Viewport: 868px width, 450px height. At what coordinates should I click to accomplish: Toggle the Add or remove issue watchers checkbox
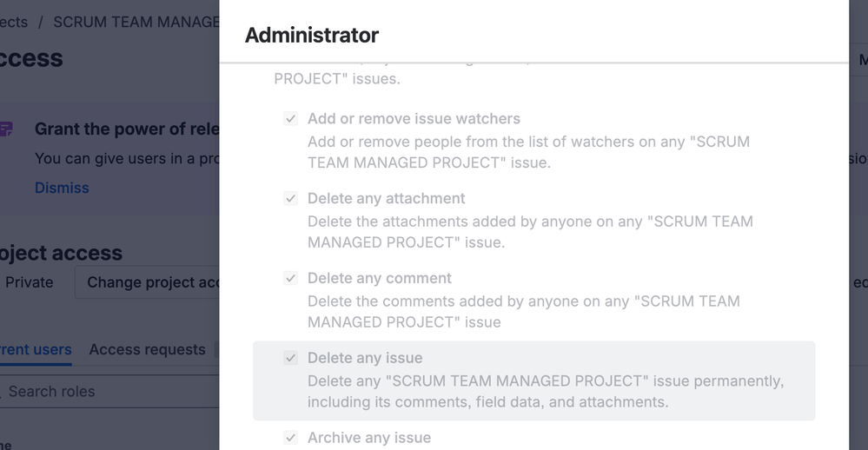click(291, 119)
